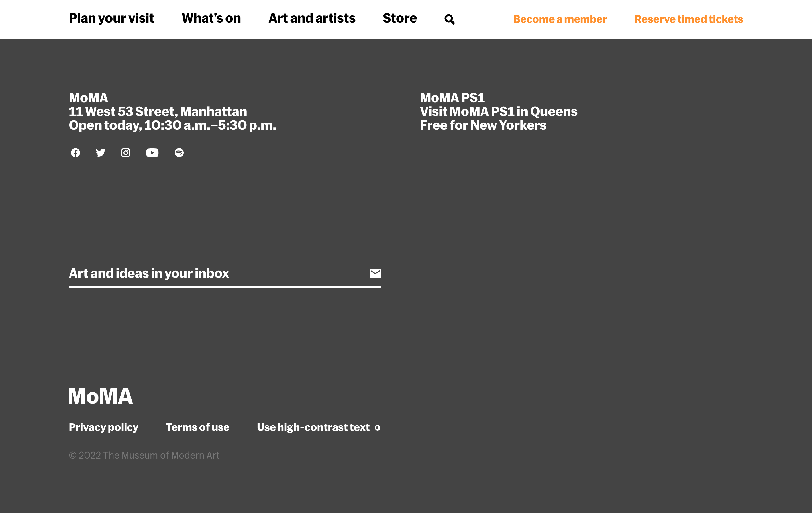Open the Plan your visit menu
The height and width of the screenshot is (513, 812).
click(111, 18)
